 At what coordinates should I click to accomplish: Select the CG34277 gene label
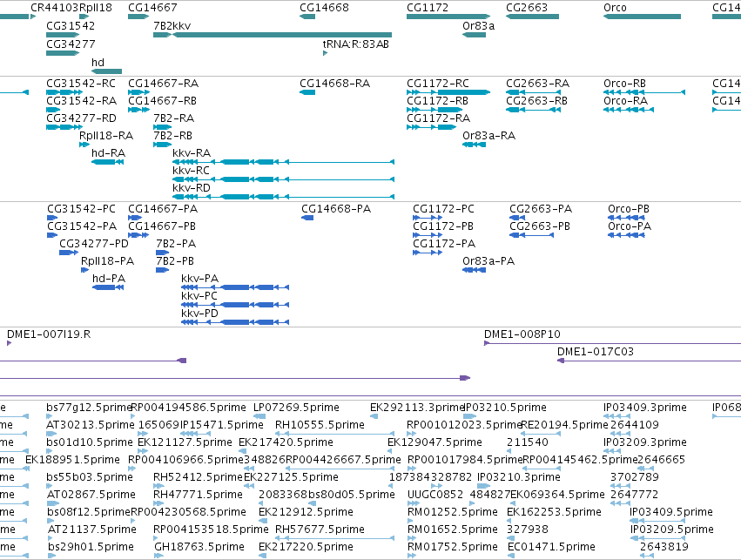(71, 44)
